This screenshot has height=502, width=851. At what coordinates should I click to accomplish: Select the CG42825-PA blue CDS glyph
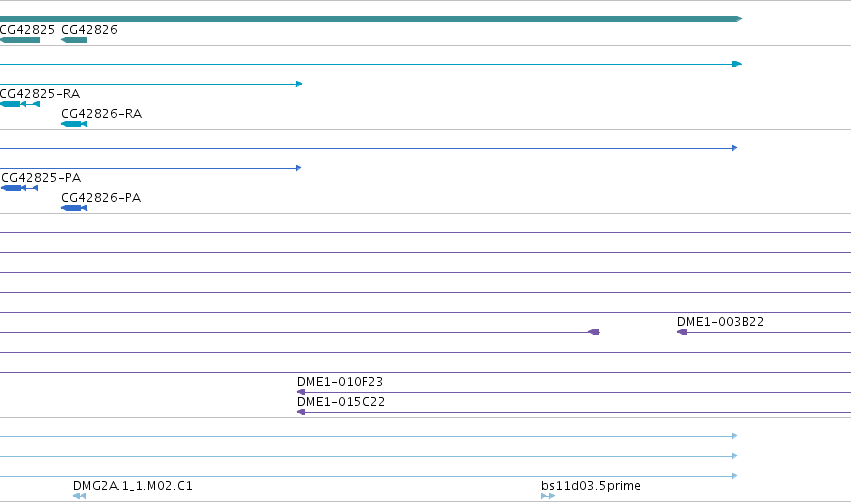(20, 188)
